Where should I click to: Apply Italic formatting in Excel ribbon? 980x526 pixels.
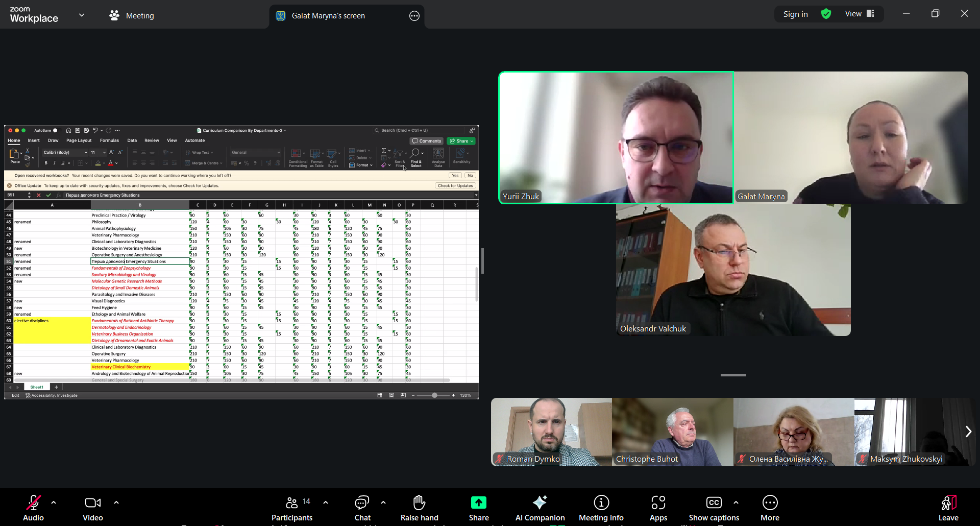tap(55, 163)
